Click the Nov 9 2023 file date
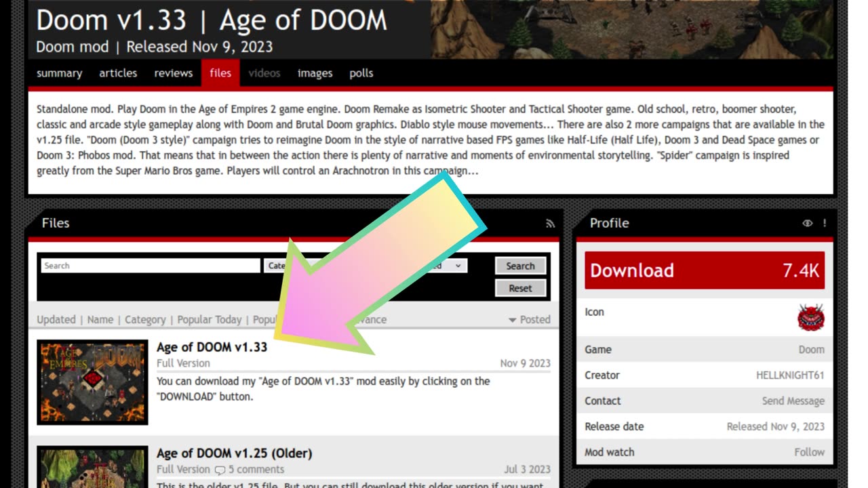The width and height of the screenshot is (868, 488). [x=525, y=363]
